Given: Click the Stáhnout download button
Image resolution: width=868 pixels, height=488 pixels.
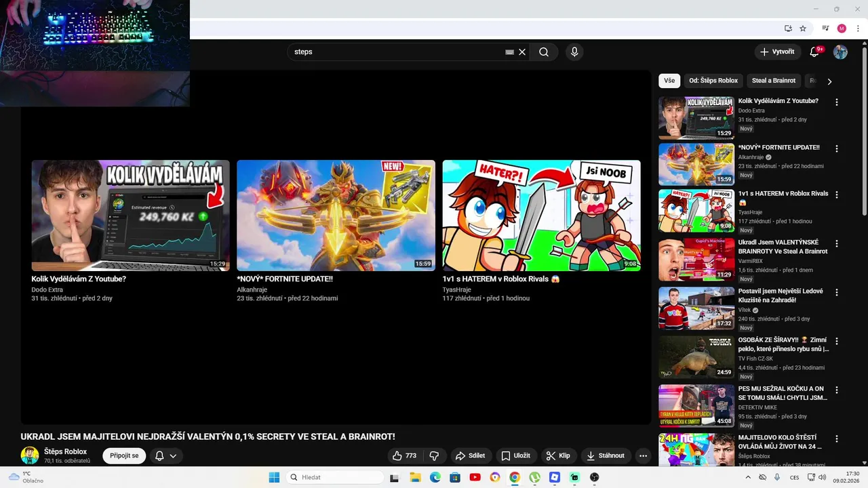Looking at the screenshot, I should tap(606, 455).
